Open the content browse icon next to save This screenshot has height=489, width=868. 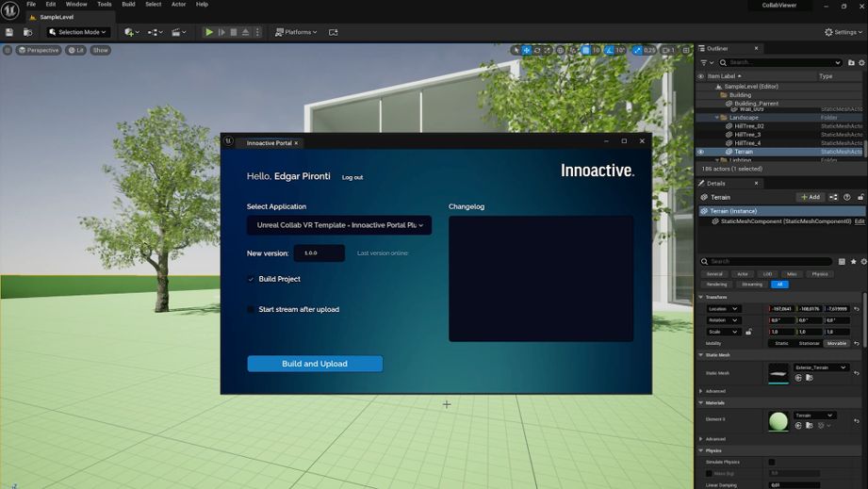(x=27, y=32)
